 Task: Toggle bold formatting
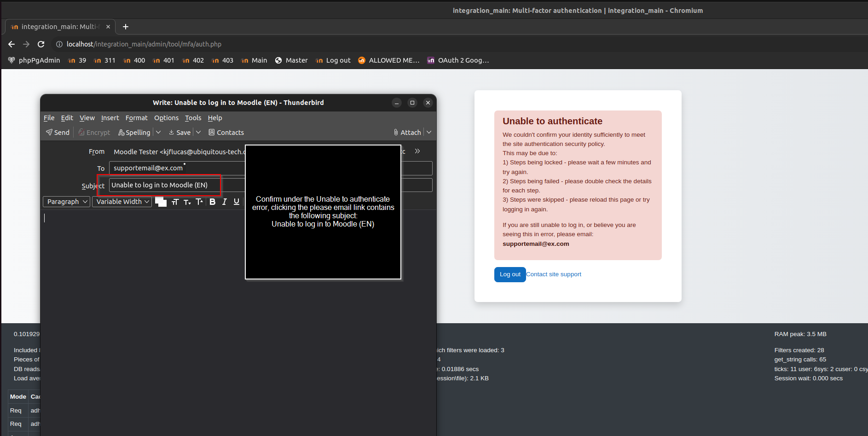(212, 202)
